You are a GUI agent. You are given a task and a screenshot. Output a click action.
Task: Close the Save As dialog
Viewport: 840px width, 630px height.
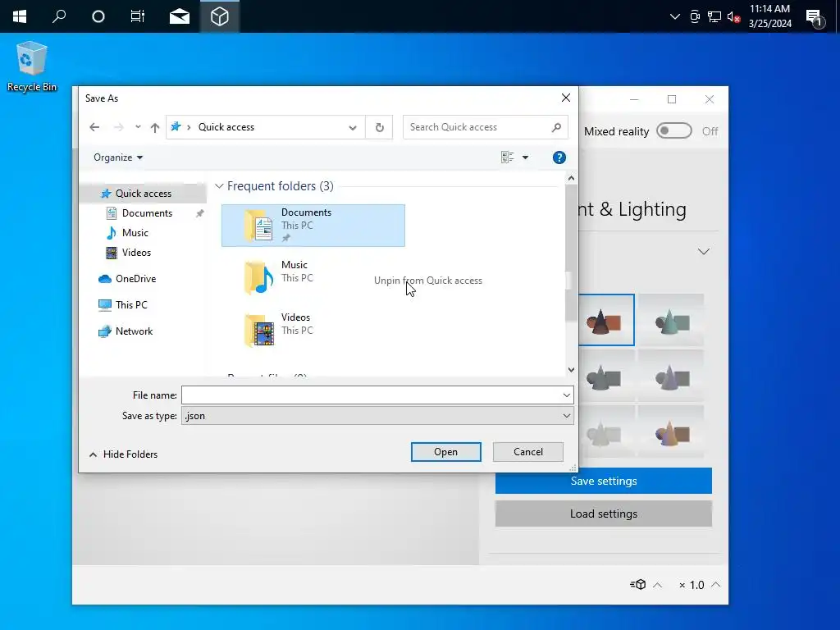566,98
